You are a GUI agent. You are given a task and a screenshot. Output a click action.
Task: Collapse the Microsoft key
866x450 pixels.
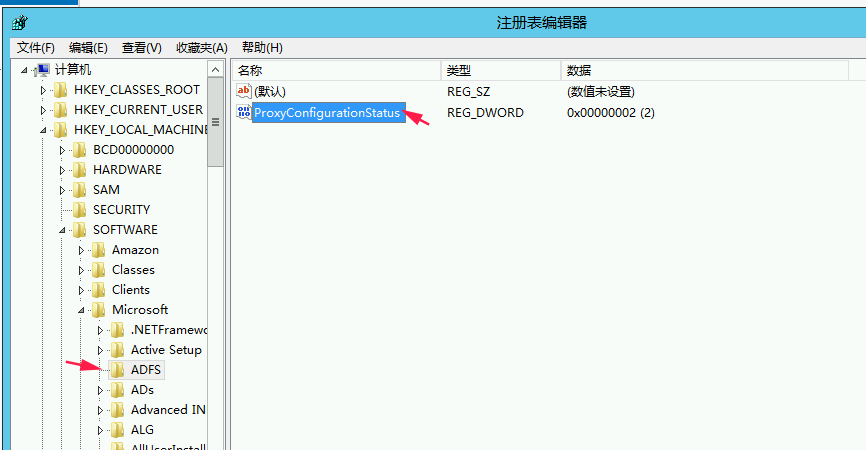coord(81,310)
